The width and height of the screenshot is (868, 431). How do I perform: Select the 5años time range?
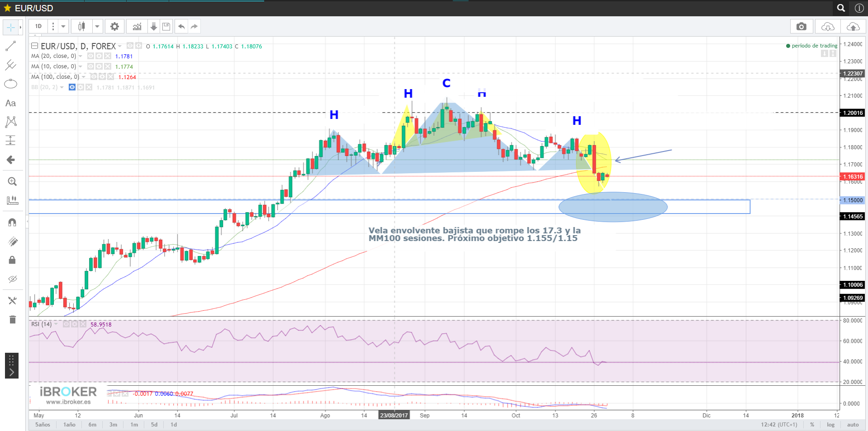tap(43, 425)
